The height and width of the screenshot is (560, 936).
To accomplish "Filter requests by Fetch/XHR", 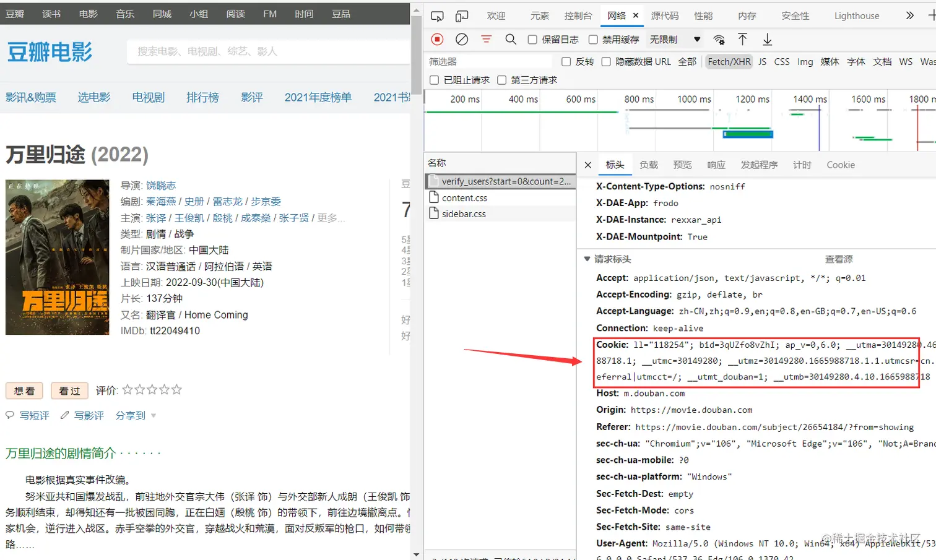I will click(x=729, y=62).
